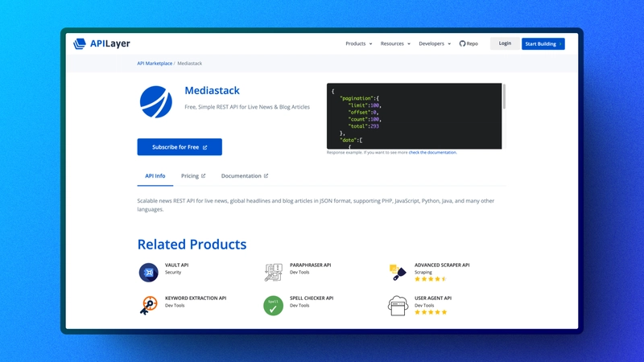The width and height of the screenshot is (644, 362).
Task: Open USER AGENT API product link
Action: pyautogui.click(x=433, y=298)
